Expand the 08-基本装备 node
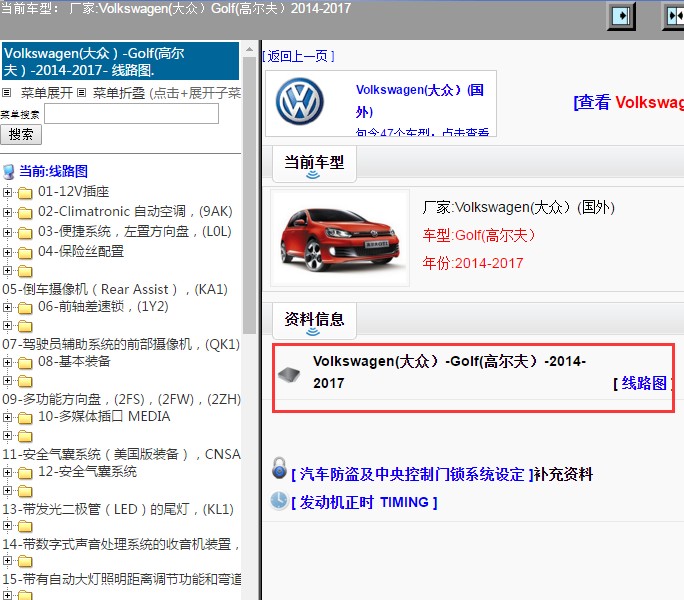Viewport: 684px width, 600px height. 7,362
